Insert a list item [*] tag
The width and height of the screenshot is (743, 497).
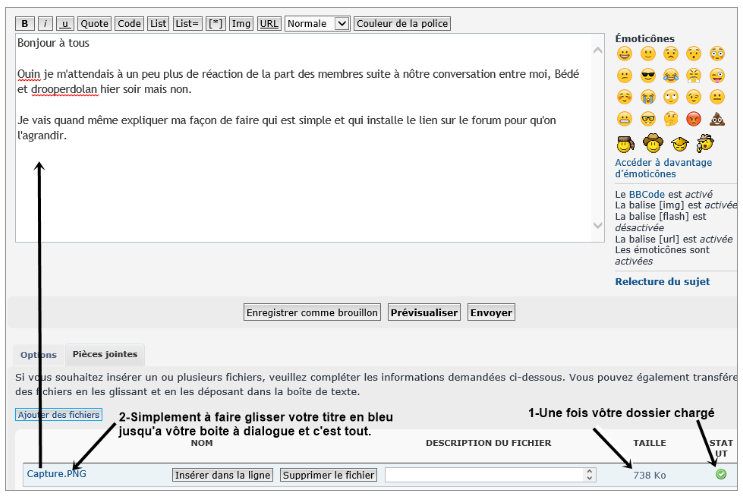[x=216, y=24]
